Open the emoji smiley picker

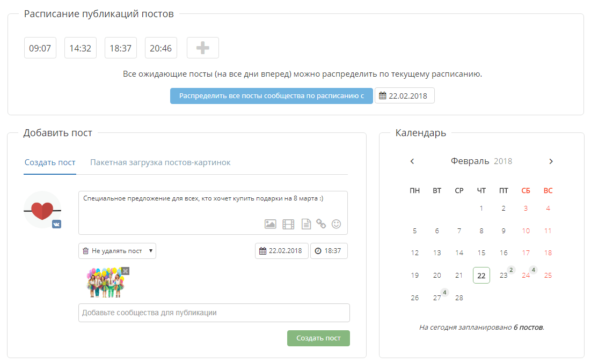tap(336, 224)
